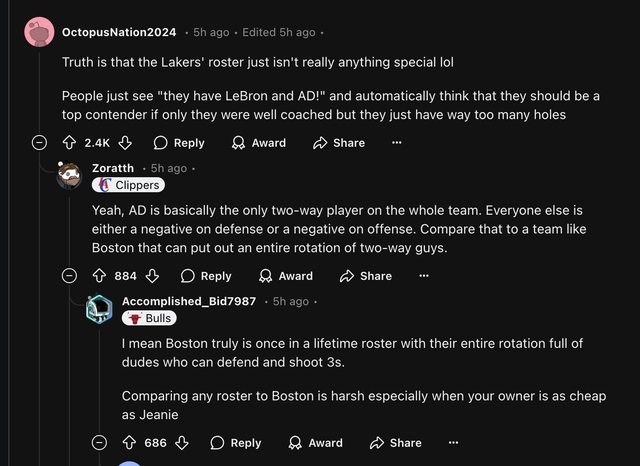
Task: Upvote Zoratth's comment with 884 votes
Action: pyautogui.click(x=99, y=276)
